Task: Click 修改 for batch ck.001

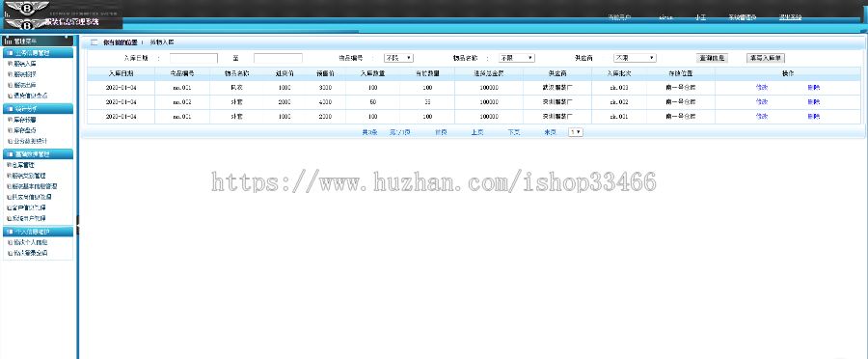Action: (762, 117)
